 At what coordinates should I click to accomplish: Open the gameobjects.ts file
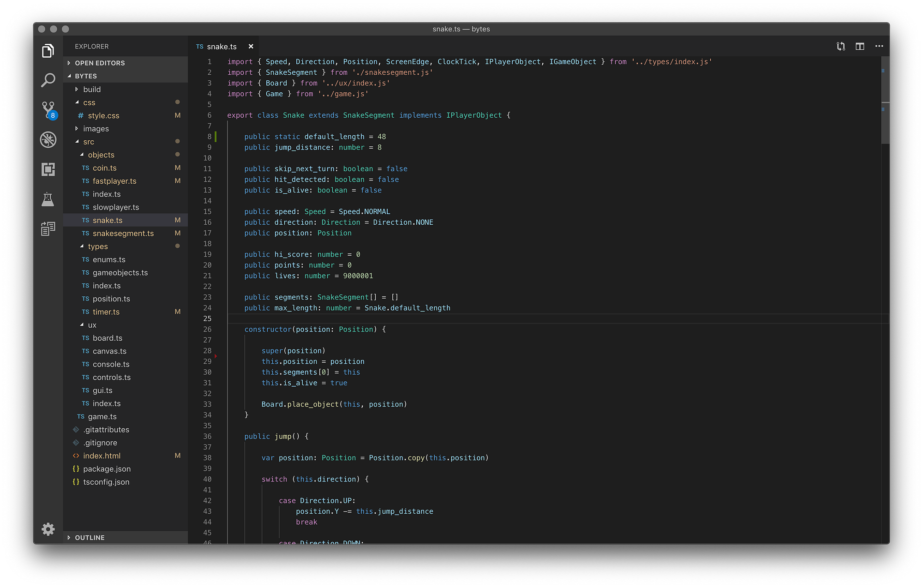(120, 272)
